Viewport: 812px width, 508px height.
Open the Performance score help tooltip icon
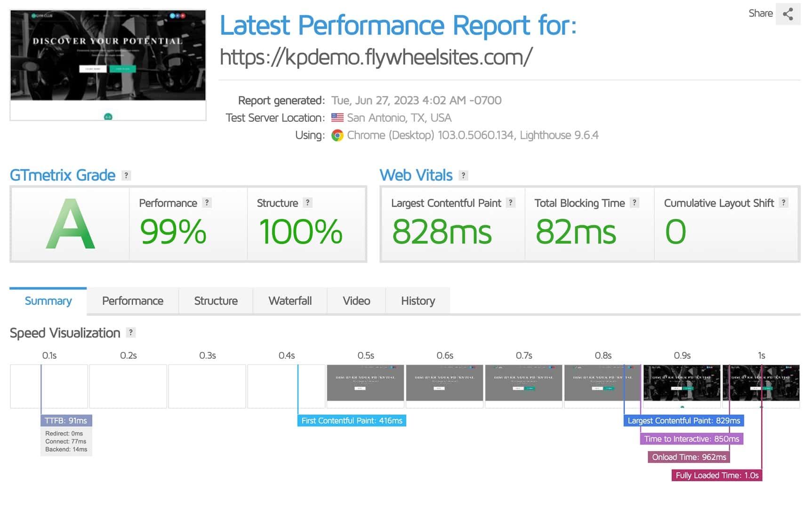(x=206, y=203)
